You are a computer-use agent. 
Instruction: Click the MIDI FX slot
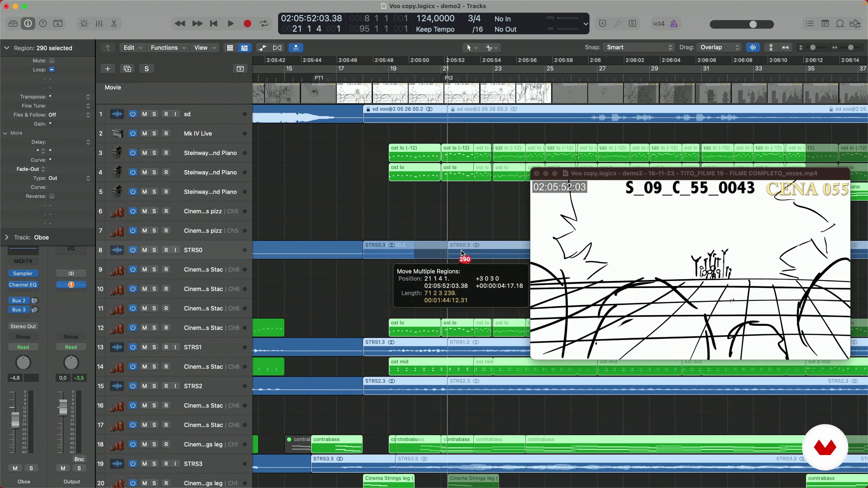click(23, 261)
